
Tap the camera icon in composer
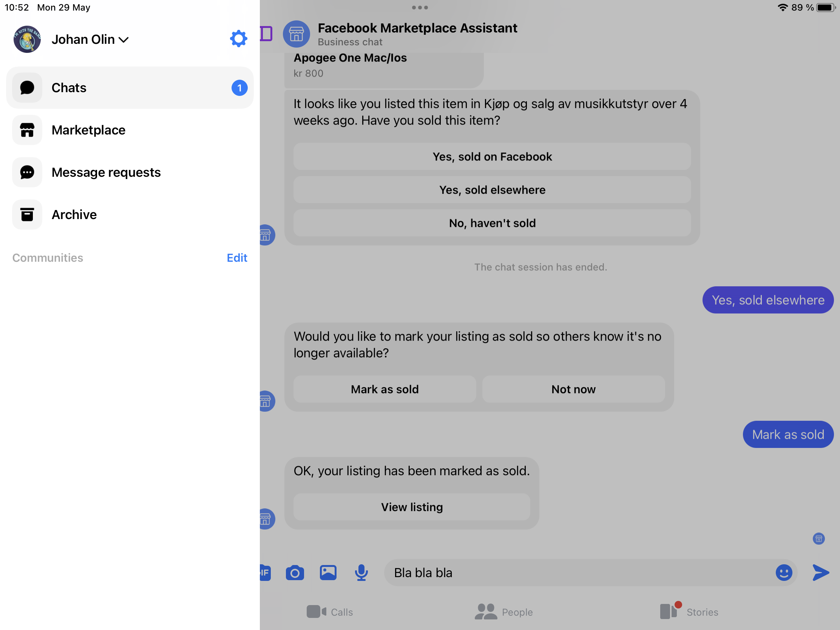click(x=295, y=573)
